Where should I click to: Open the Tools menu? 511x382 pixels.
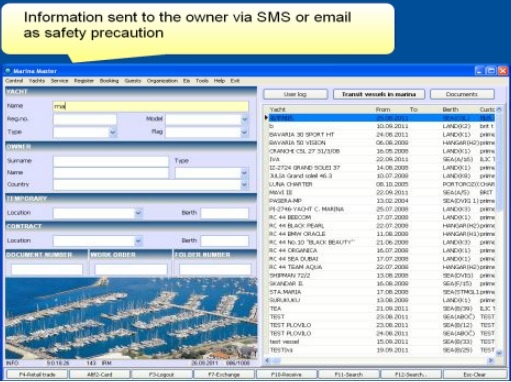click(202, 81)
